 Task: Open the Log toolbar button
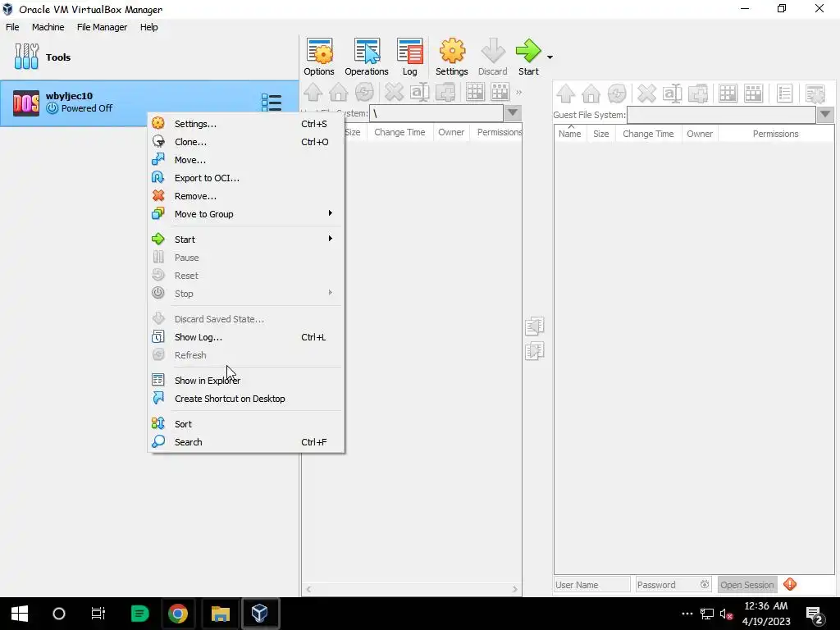click(410, 57)
